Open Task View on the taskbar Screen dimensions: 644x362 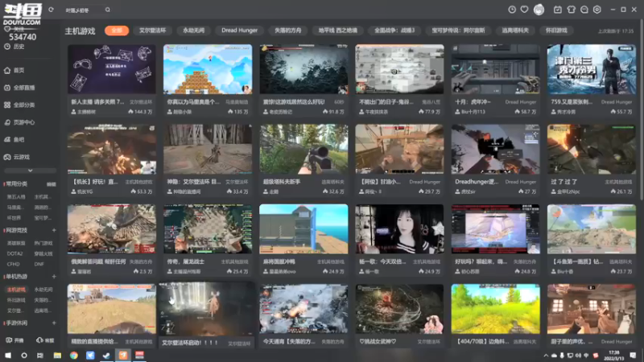39,356
